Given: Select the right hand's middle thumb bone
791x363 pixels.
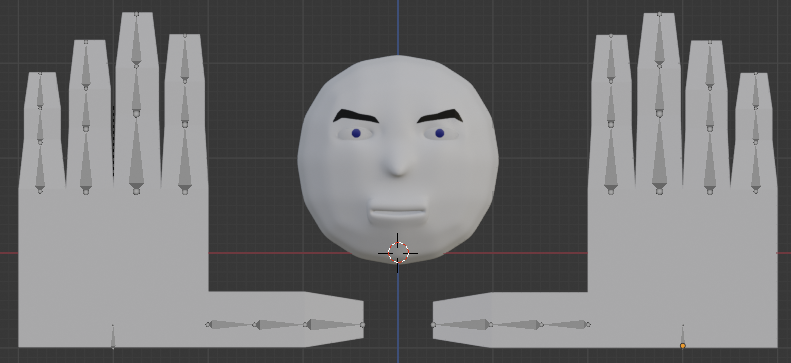Looking at the screenshot, I should click(516, 325).
